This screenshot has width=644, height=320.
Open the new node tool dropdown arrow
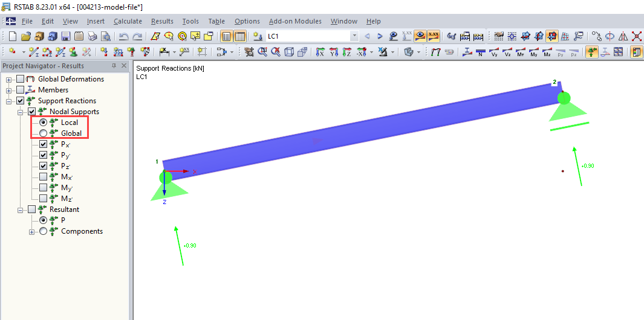24,52
